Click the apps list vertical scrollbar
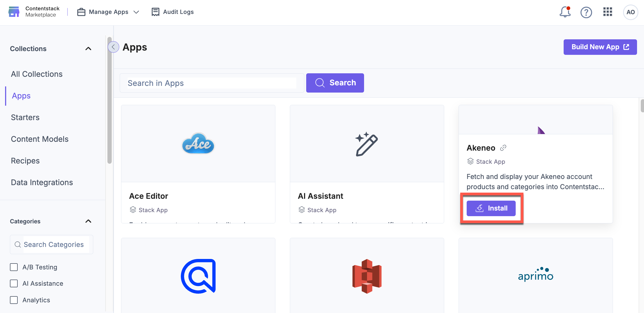This screenshot has height=313, width=644. pos(642,106)
